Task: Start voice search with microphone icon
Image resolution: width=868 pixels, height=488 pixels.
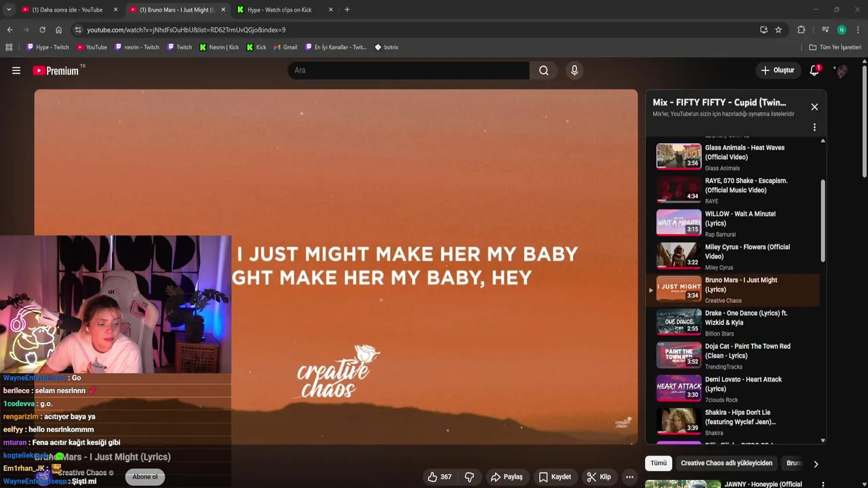Action: (574, 70)
